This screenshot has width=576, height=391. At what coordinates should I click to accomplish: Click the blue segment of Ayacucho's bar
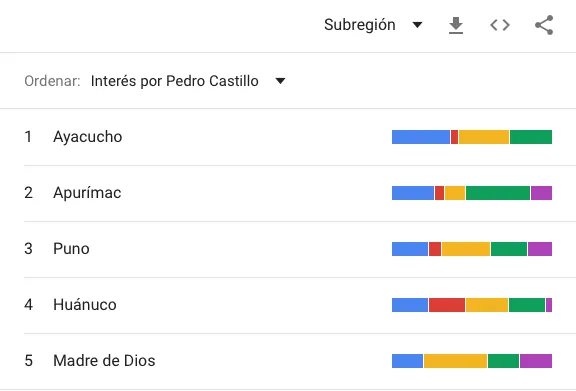(421, 137)
